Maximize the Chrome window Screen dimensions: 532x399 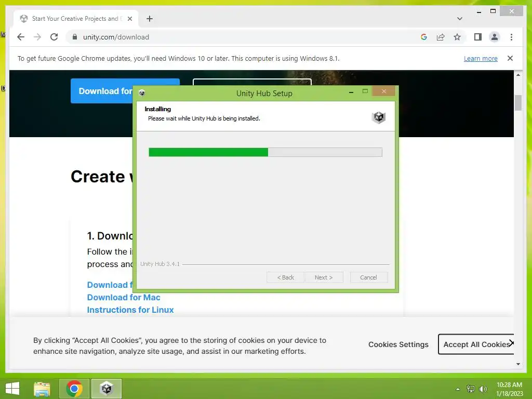(x=493, y=11)
